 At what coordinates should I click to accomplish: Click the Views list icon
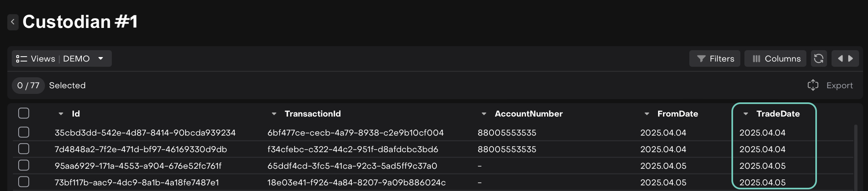click(21, 59)
